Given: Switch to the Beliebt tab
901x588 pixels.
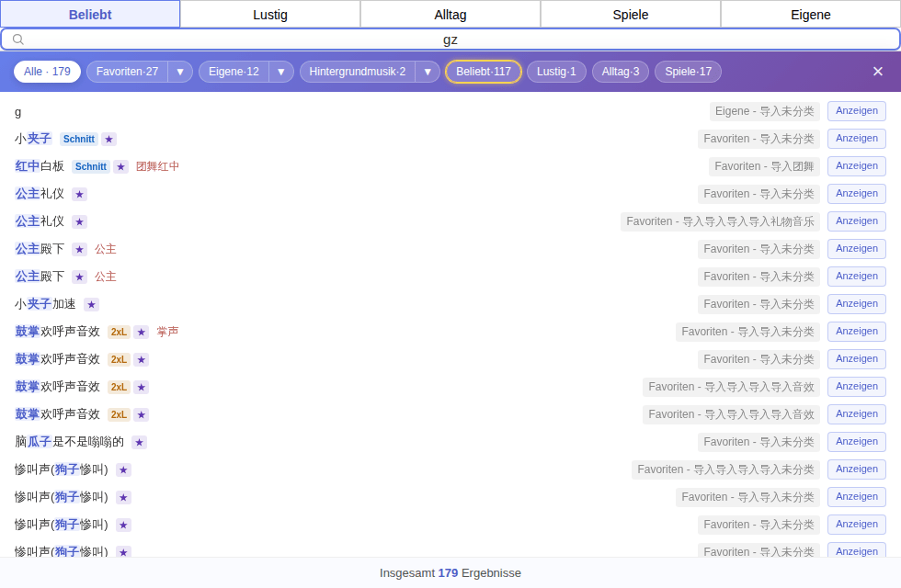Looking at the screenshot, I should point(90,15).
